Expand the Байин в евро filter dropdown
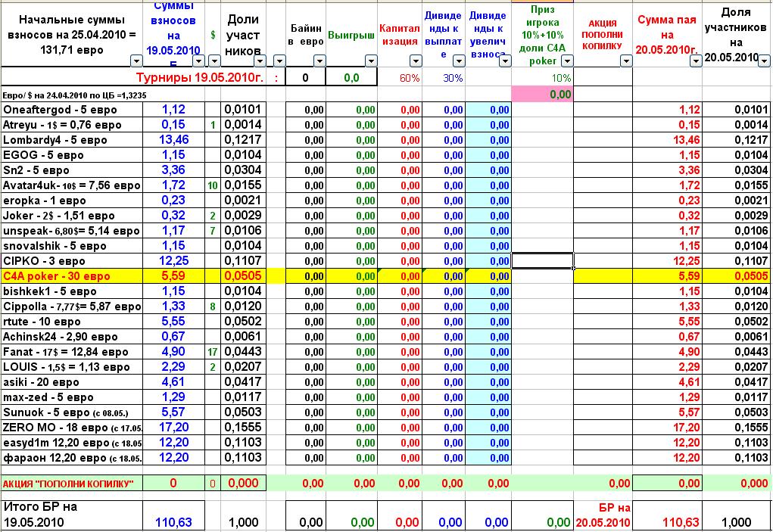 319,61
